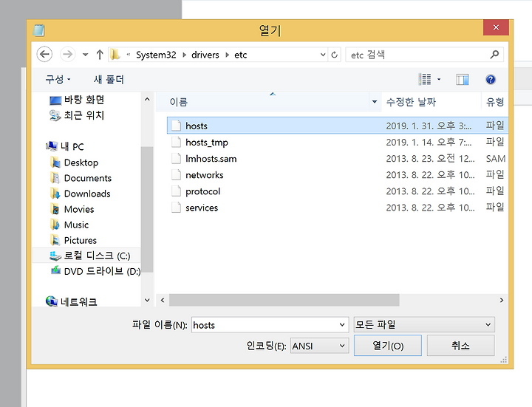Viewport: 532px width, 407px height.
Task: Open the Documents folder in sidebar
Action: click(x=81, y=178)
